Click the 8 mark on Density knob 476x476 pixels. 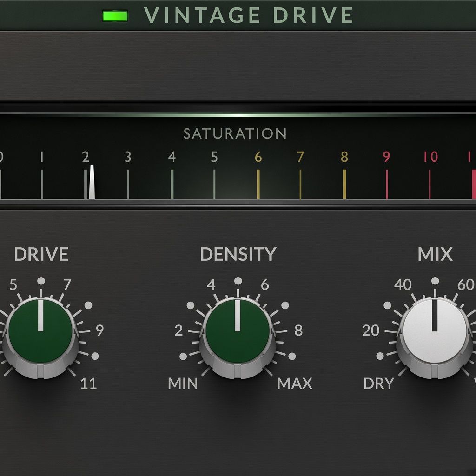298,331
